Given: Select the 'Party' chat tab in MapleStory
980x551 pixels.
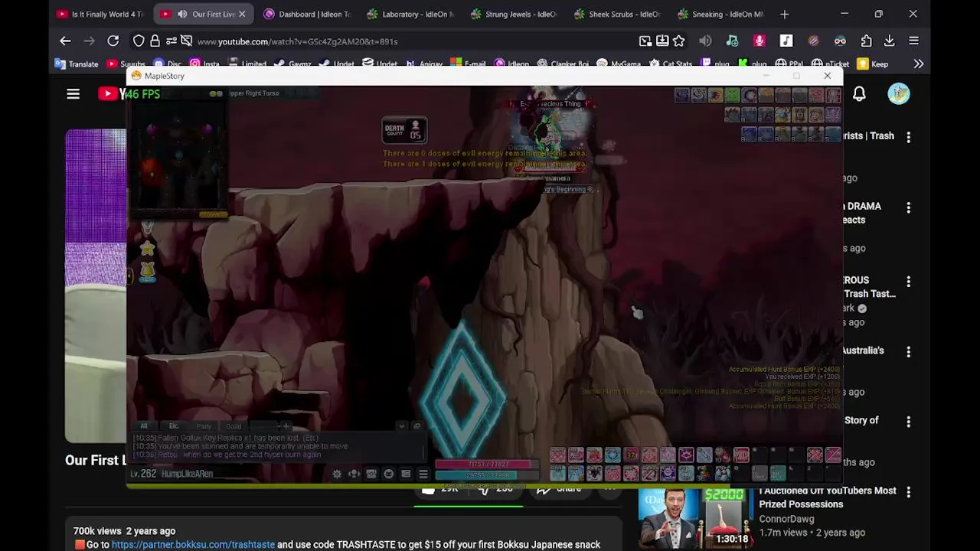Looking at the screenshot, I should tap(204, 426).
